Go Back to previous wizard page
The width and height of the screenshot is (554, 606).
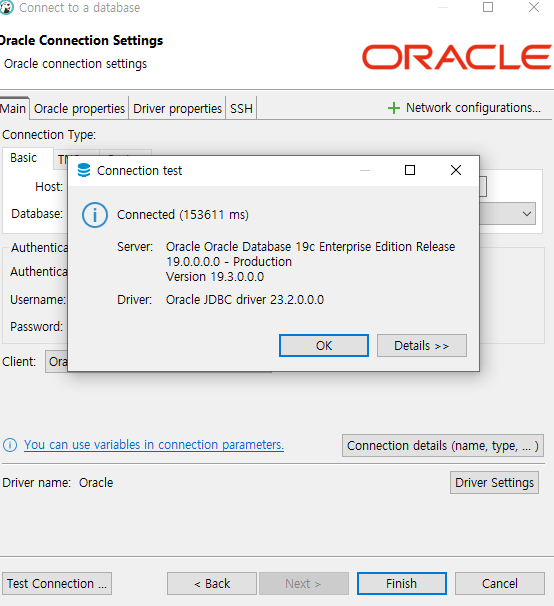pyautogui.click(x=212, y=584)
